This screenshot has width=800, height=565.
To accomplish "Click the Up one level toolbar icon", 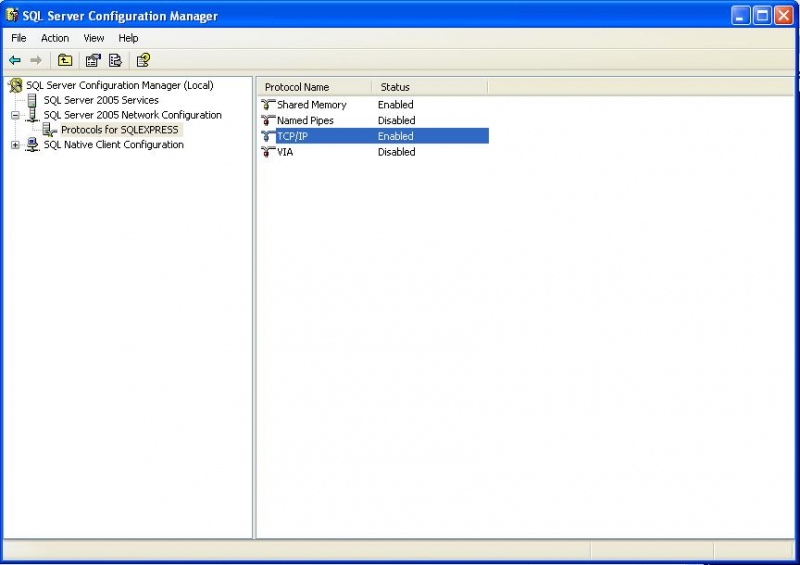I will coord(65,60).
